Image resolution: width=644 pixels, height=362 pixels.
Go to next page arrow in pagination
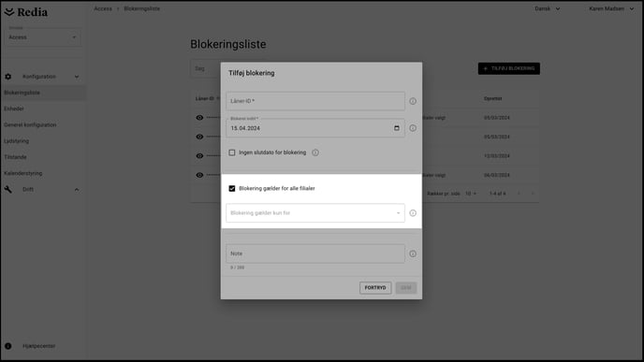click(x=533, y=194)
